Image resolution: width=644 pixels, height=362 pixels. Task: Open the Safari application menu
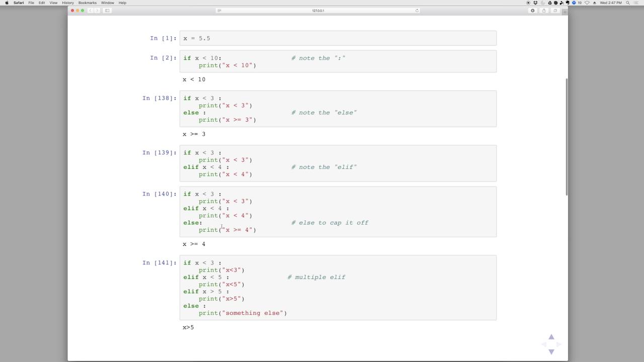point(19,3)
